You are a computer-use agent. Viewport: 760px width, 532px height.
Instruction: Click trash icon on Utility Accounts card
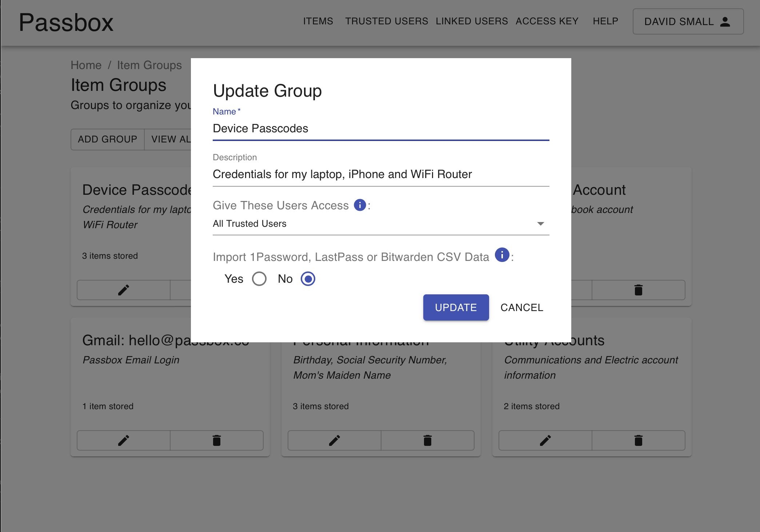pos(639,440)
